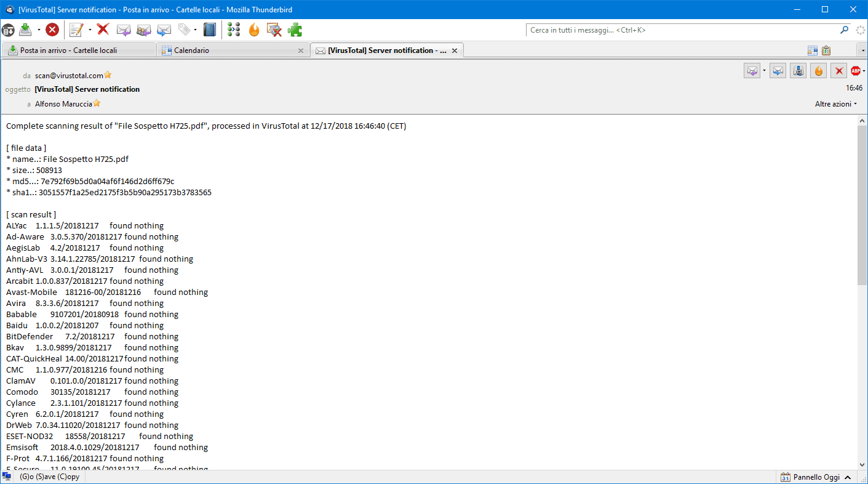Mark as junk with header flame button
The height and width of the screenshot is (484, 868).
click(818, 71)
